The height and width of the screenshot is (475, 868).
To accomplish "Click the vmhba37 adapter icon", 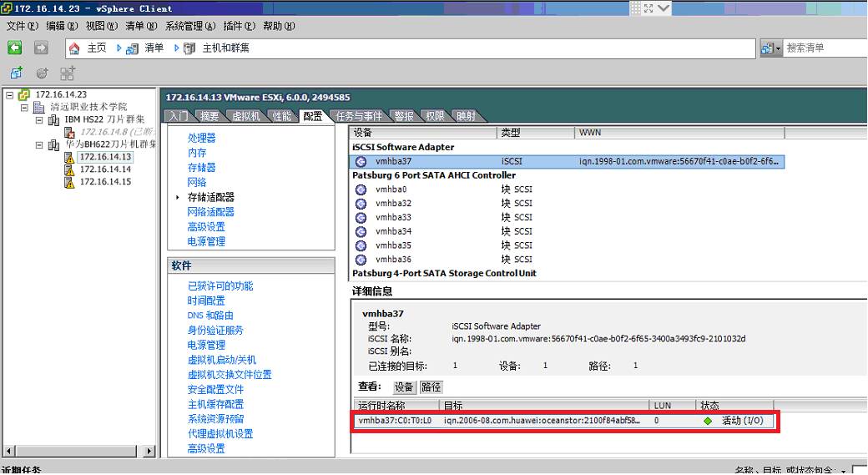I will pos(361,162).
